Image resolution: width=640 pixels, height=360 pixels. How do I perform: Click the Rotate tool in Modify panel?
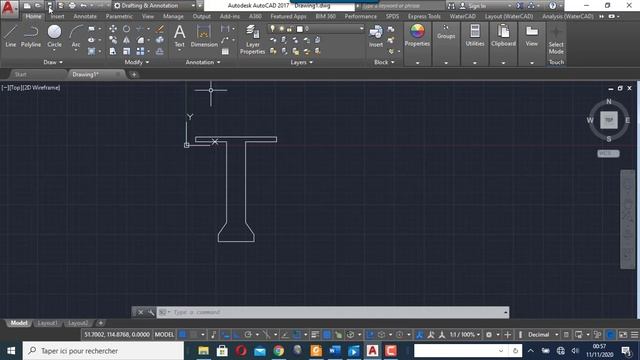click(127, 29)
